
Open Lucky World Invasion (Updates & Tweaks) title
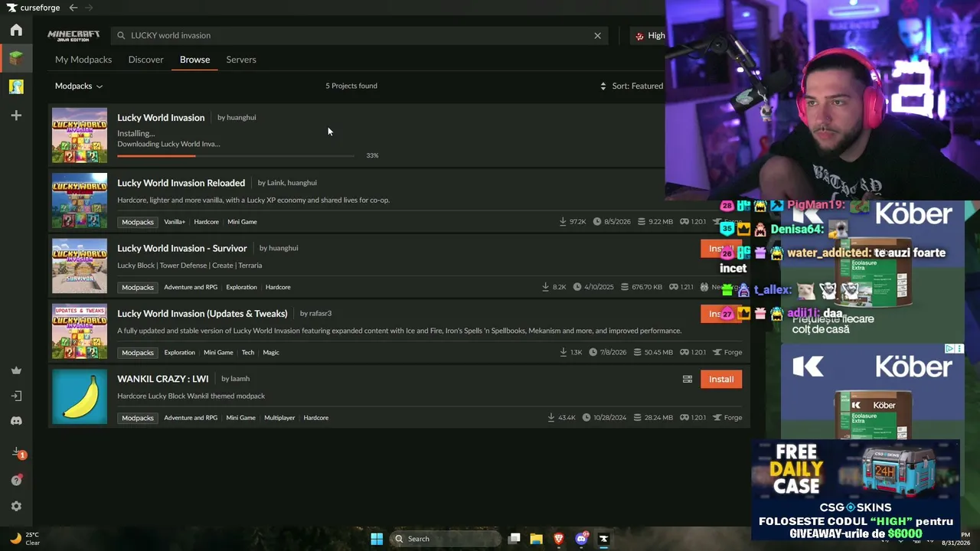point(202,314)
